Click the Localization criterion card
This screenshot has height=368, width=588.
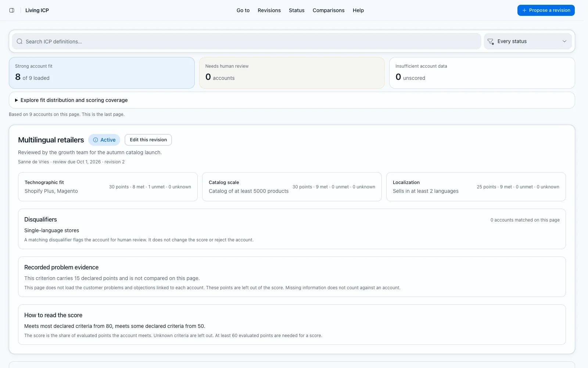click(476, 187)
